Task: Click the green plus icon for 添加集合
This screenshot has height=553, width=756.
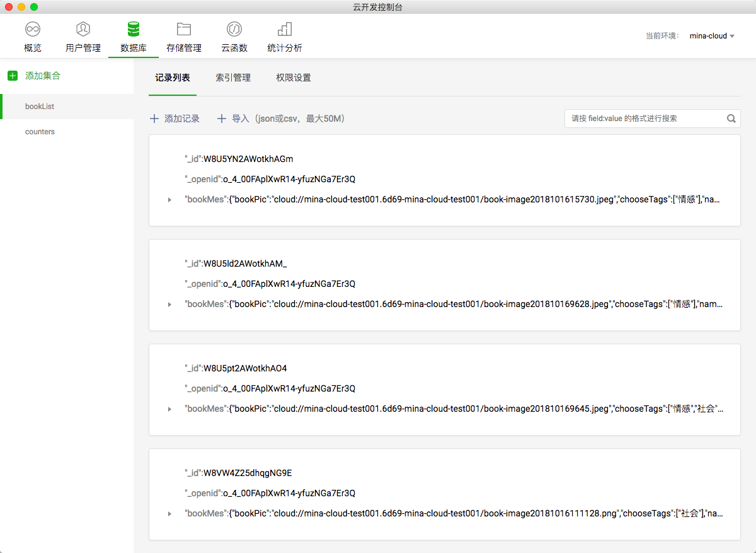Action: [x=13, y=76]
